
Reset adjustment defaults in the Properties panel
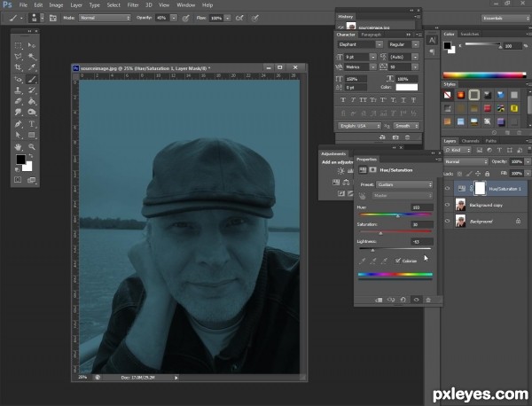click(x=403, y=300)
